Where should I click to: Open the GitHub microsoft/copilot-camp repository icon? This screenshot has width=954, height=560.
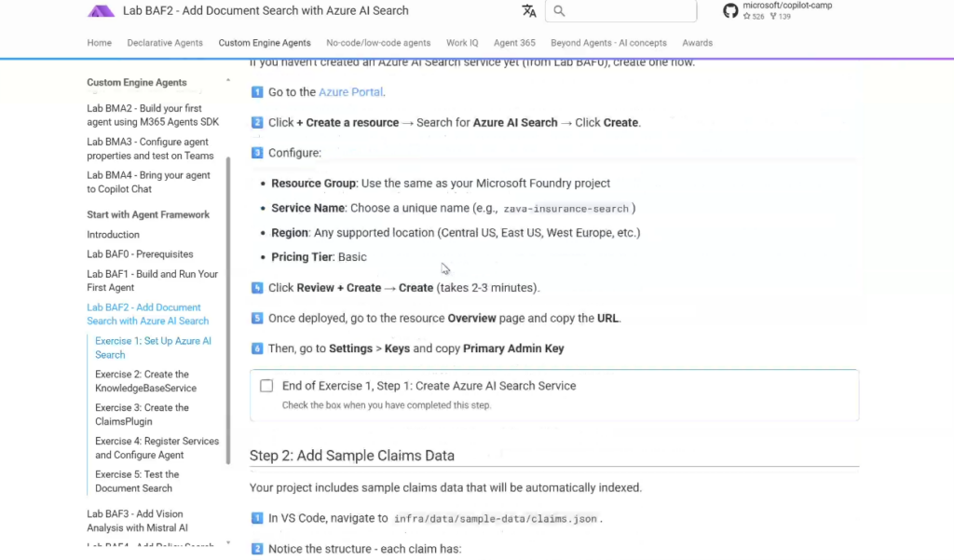click(x=730, y=10)
